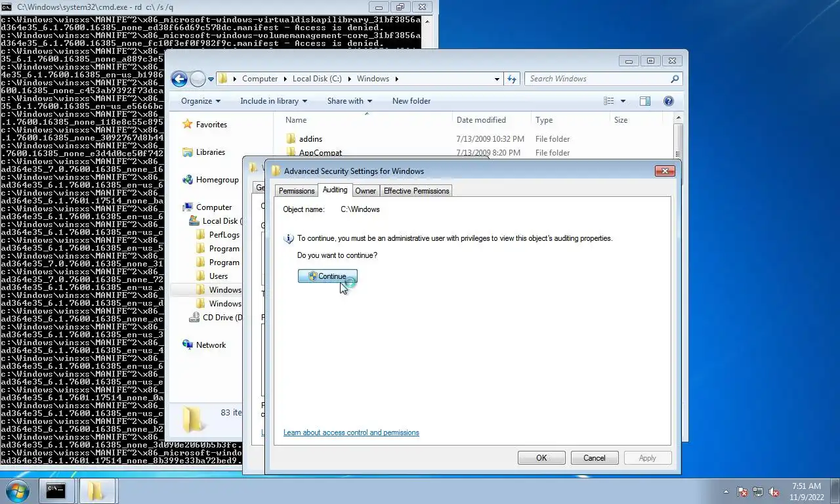Open the Include in library menu

click(274, 101)
